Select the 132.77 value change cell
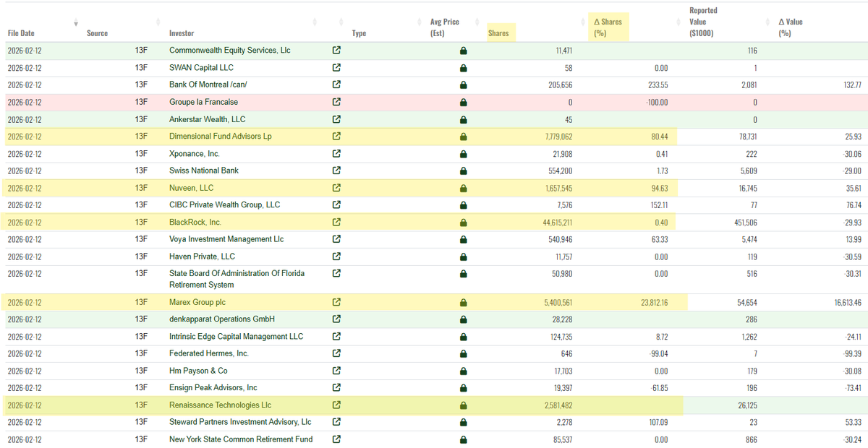Screen dimensions: 868x448 click(x=851, y=85)
